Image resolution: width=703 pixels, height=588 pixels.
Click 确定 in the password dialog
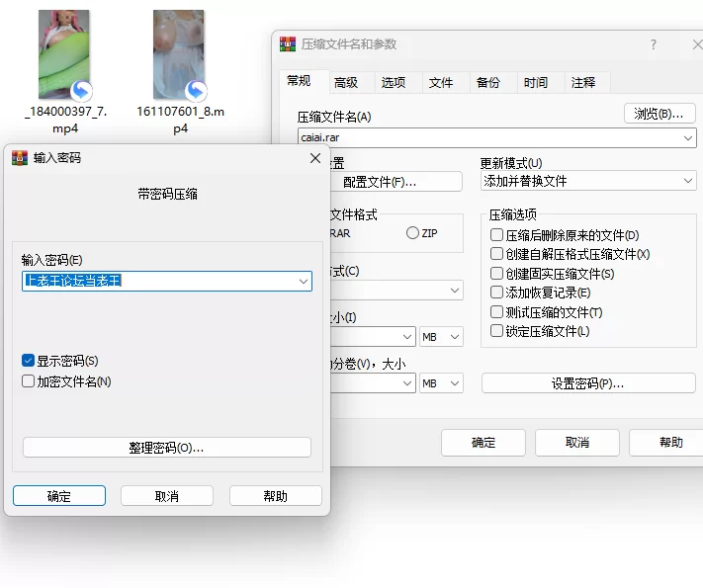(59, 496)
